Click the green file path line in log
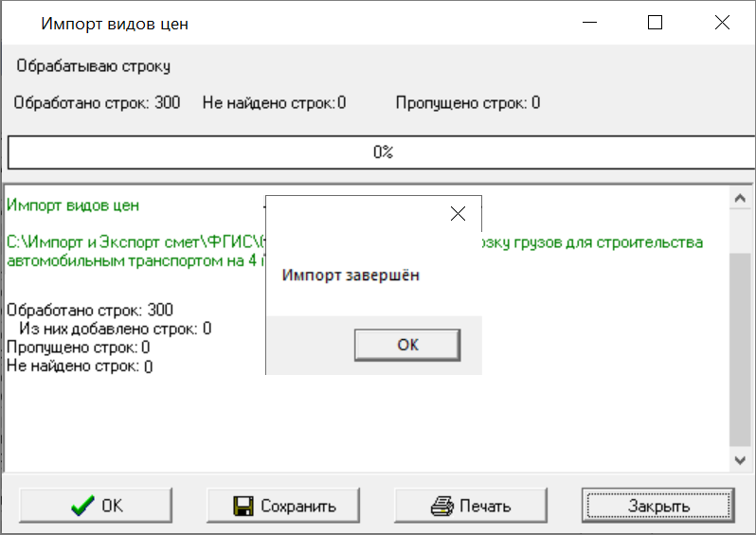Viewport: 756px width, 535px height. pyautogui.click(x=355, y=251)
